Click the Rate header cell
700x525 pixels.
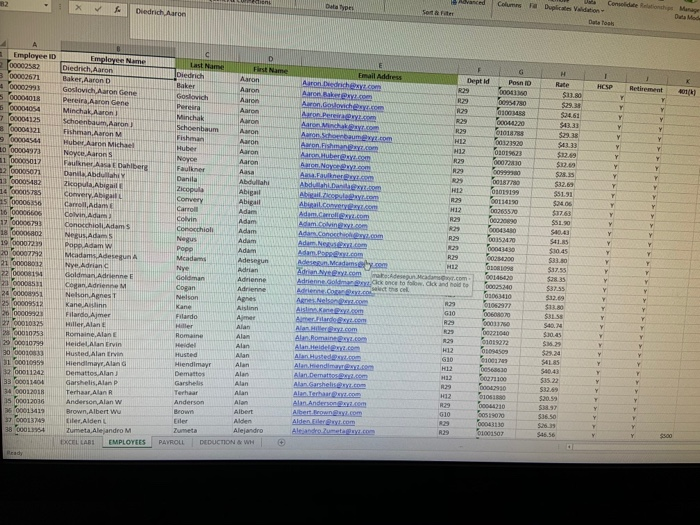562,84
